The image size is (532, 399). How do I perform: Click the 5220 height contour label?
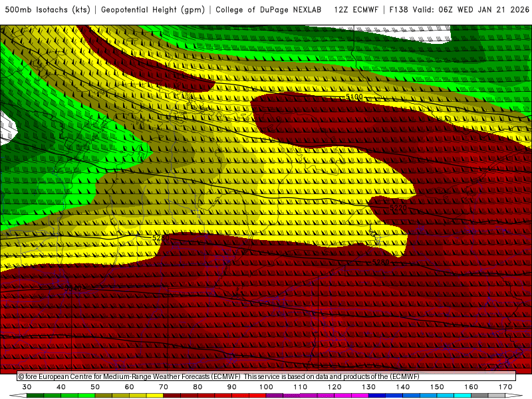coord(398,207)
